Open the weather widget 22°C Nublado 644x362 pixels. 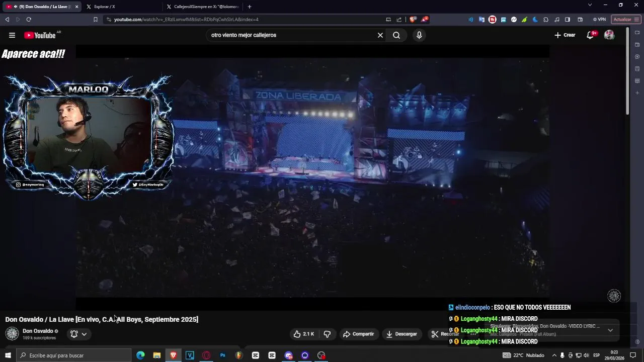pyautogui.click(x=523, y=355)
